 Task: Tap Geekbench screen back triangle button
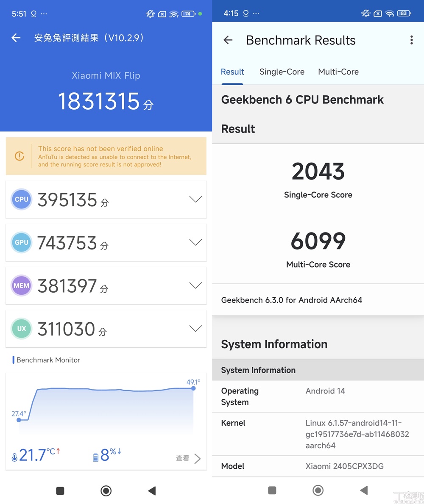pos(364,490)
